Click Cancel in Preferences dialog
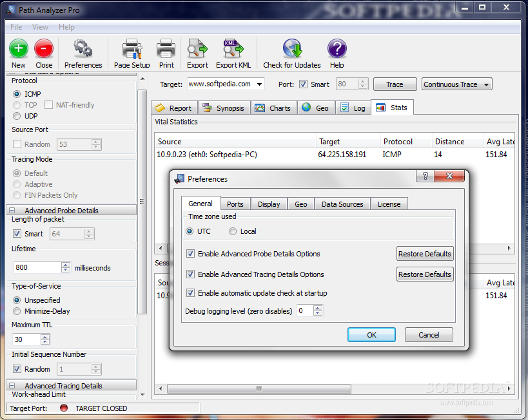Image resolution: width=528 pixels, height=420 pixels. (429, 335)
